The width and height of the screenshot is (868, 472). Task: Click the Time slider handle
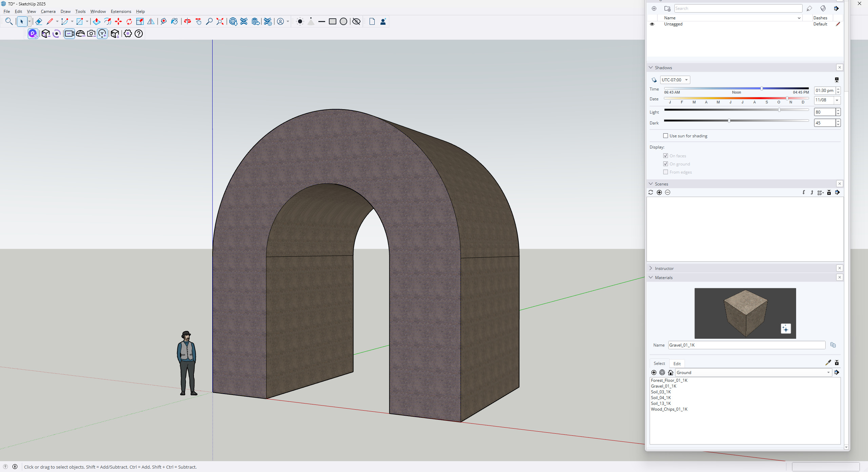[762, 88]
